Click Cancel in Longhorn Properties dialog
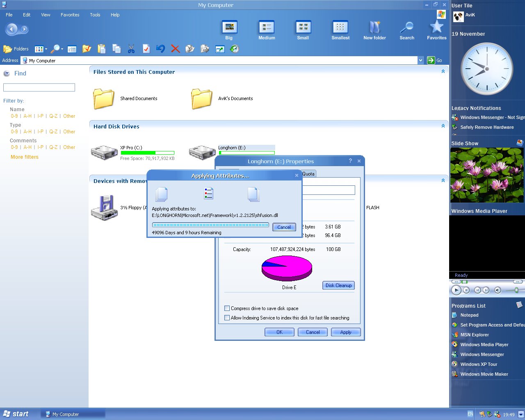The image size is (525, 420). tap(313, 332)
